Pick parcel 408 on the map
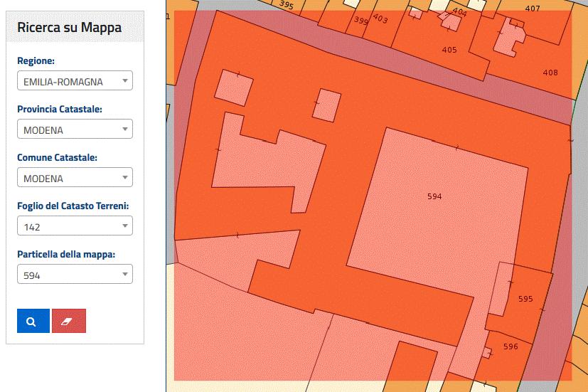The image size is (588, 392). click(x=550, y=73)
